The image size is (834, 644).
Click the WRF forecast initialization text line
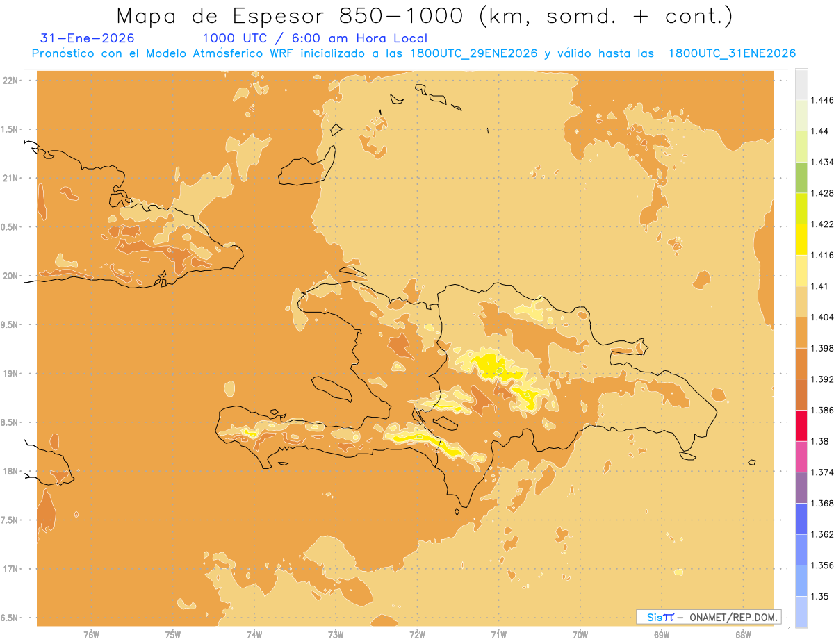[x=414, y=53]
